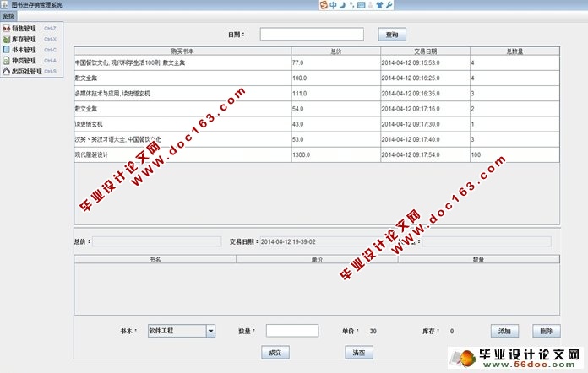The width and height of the screenshot is (588, 373).
Task: Click the blue book icon for 书本管理
Action: point(7,50)
